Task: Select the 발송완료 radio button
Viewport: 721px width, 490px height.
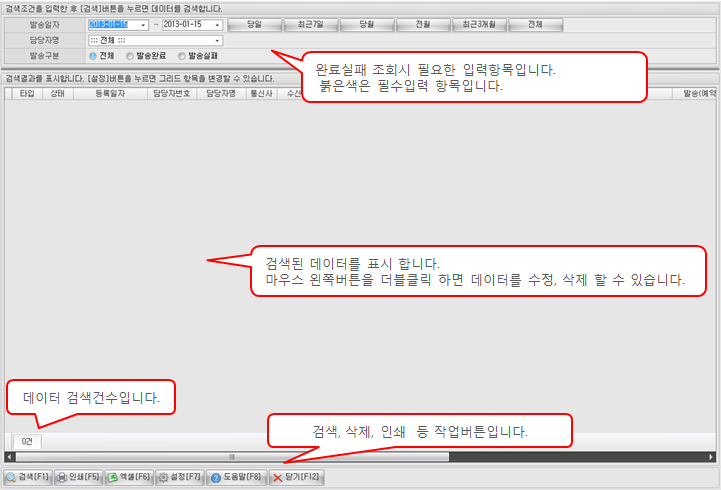Action: 130,56
